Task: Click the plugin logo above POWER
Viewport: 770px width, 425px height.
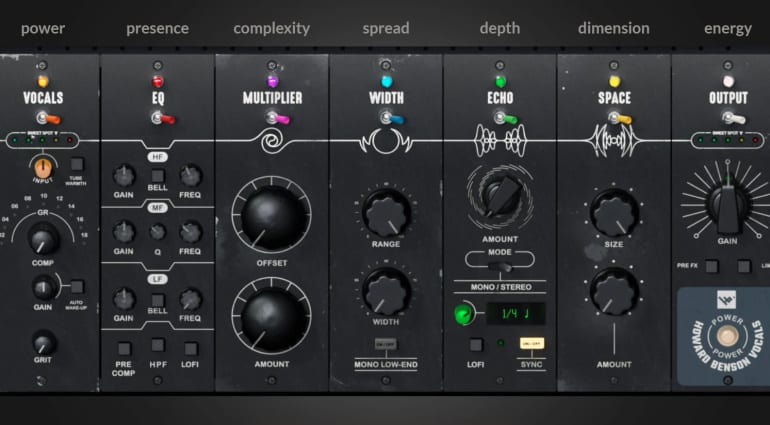Action: (x=726, y=298)
